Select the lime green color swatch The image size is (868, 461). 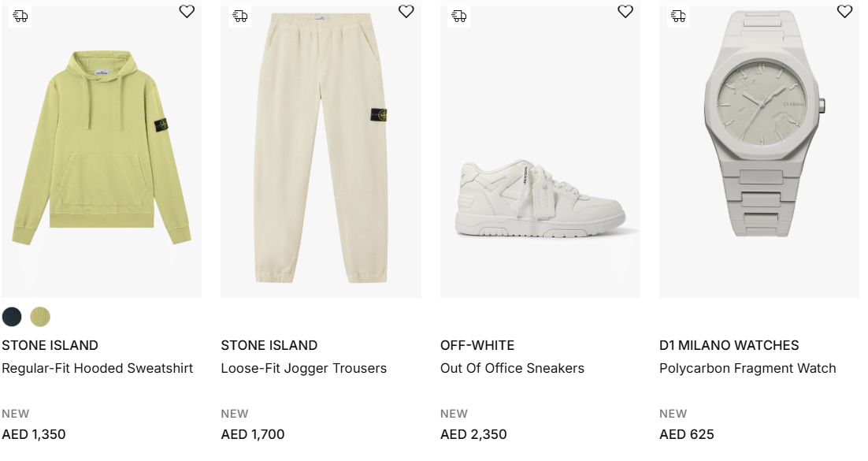click(40, 317)
